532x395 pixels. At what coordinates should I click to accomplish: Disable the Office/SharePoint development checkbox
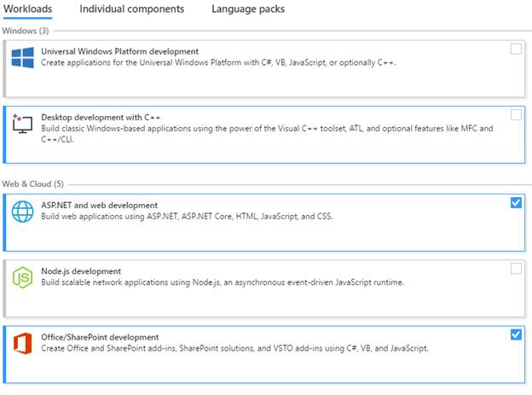coord(516,334)
